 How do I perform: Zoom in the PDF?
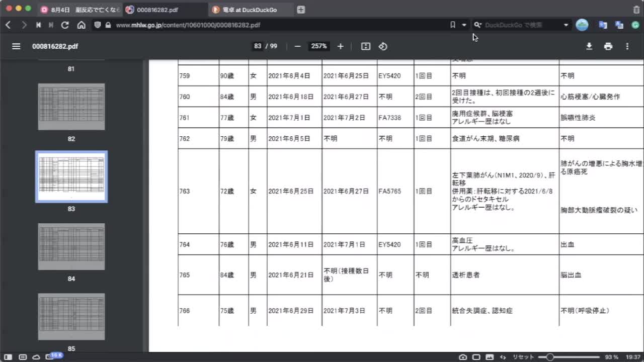340,46
